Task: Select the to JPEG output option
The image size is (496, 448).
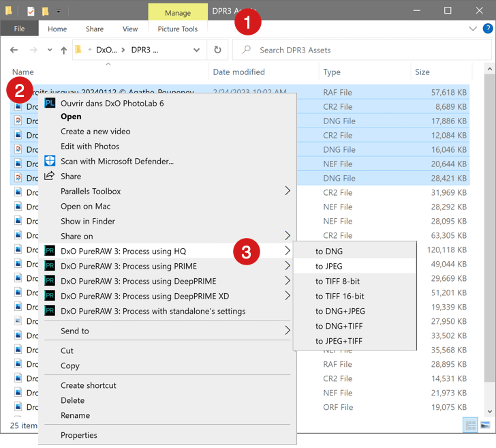Action: click(x=354, y=266)
